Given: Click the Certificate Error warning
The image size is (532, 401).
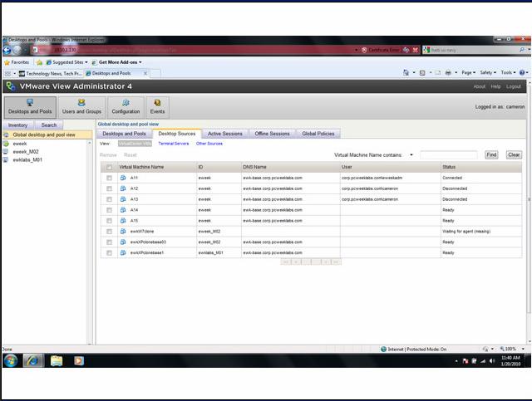Looking at the screenshot, I should [381, 50].
